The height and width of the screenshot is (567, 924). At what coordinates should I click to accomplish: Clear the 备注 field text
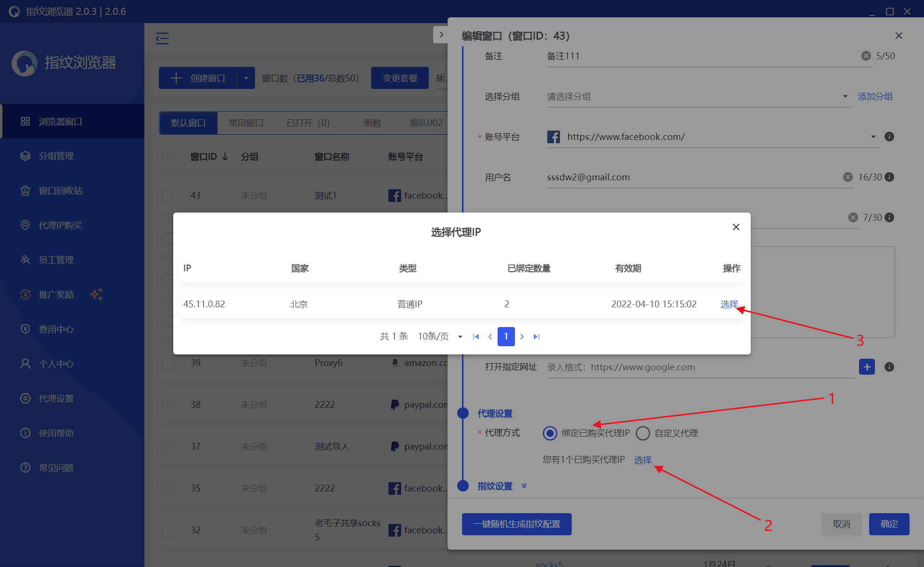coord(866,56)
